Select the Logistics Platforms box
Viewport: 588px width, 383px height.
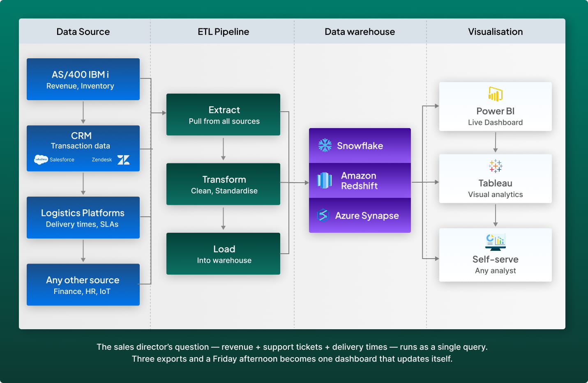click(83, 218)
